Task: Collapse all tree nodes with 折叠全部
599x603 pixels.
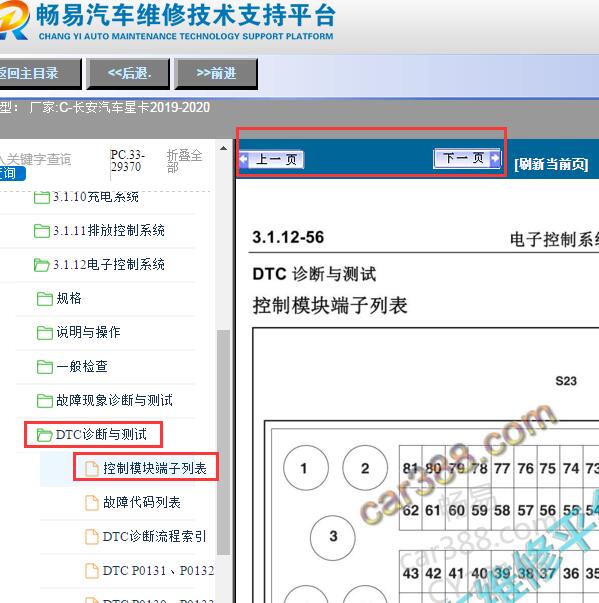Action: [184, 161]
